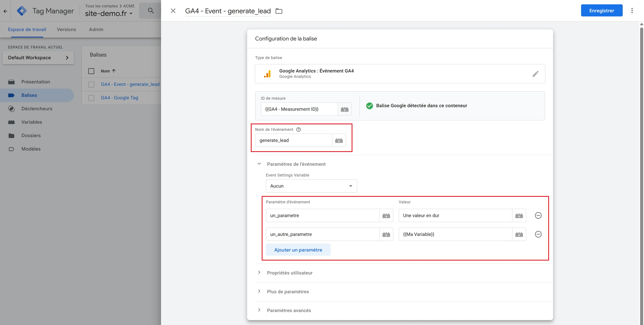
Task: Open GA4 - Google Tag link
Action: pyautogui.click(x=119, y=98)
